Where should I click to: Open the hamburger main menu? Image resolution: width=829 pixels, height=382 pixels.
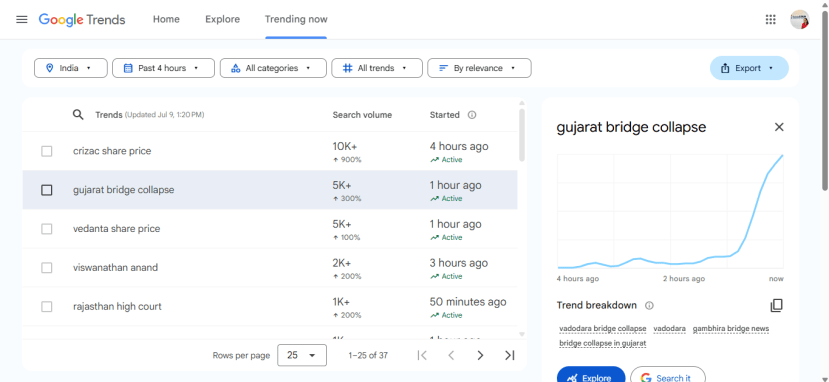pyautogui.click(x=22, y=20)
